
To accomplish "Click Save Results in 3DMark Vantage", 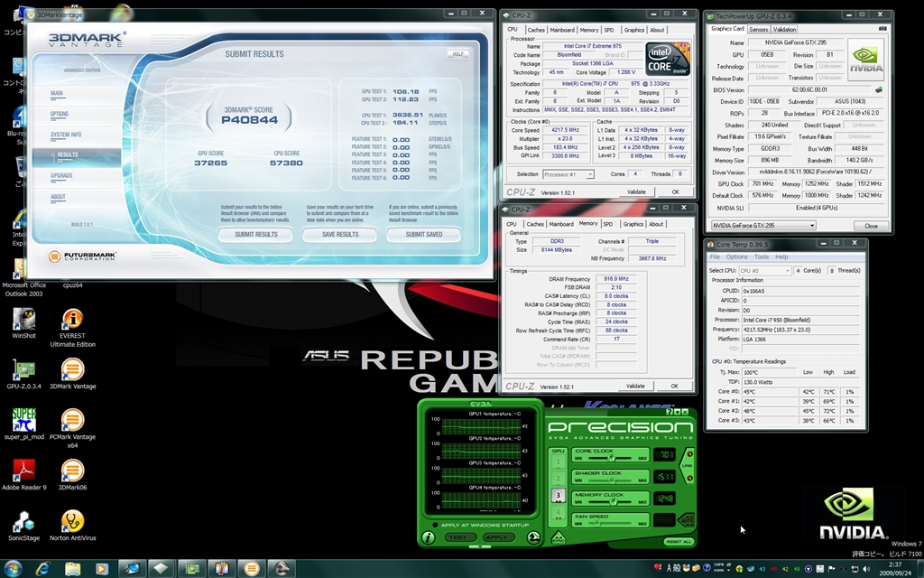I will (x=340, y=234).
